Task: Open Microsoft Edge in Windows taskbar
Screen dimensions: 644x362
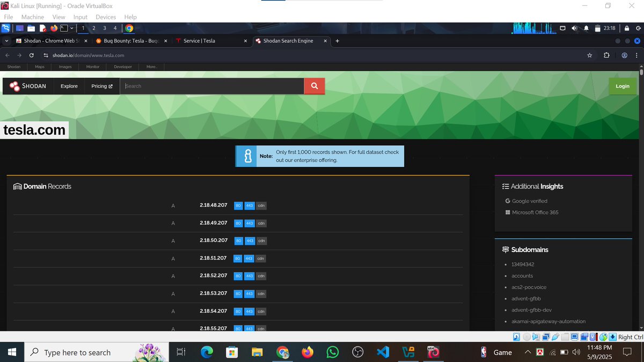Action: [207, 352]
